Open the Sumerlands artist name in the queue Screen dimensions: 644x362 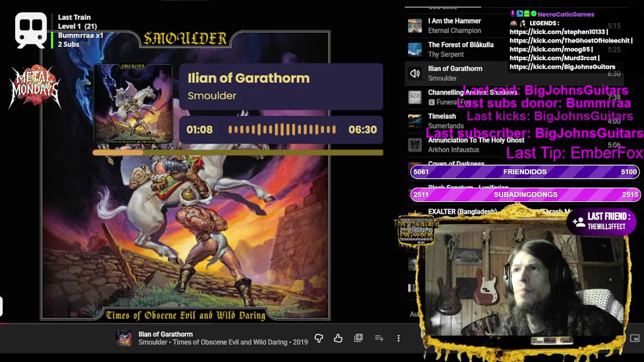pyautogui.click(x=446, y=126)
